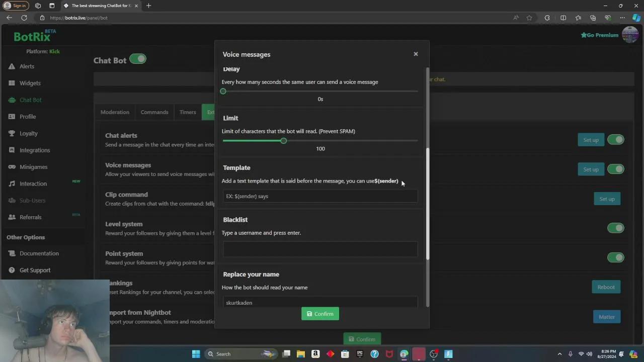Open the Windows Start menu
This screenshot has height=362, width=644.
(196, 354)
